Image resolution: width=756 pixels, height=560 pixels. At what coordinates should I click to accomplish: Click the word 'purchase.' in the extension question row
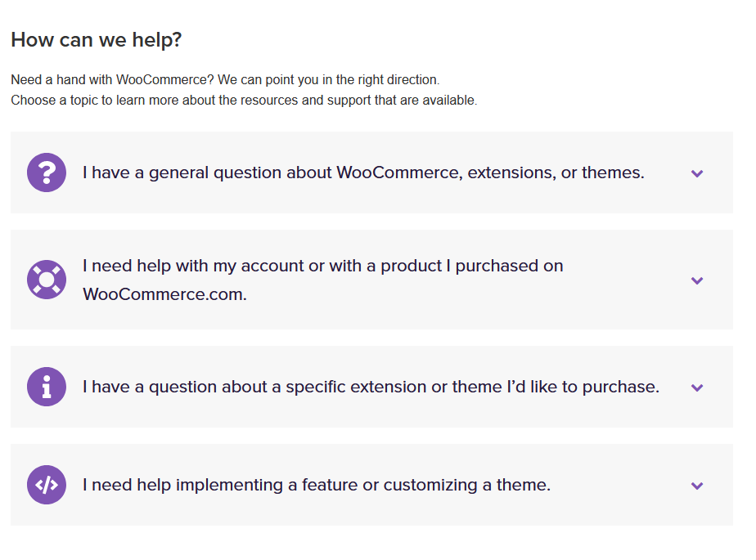[622, 387]
